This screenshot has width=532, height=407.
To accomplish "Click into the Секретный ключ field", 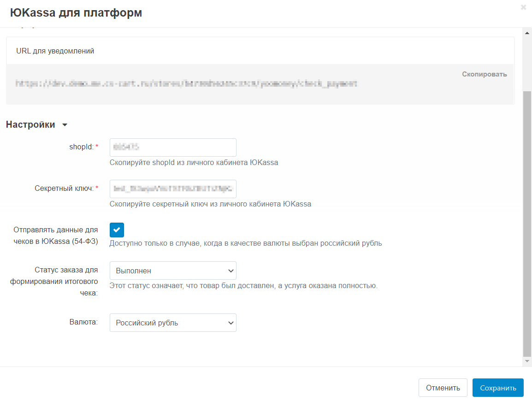I will [x=173, y=189].
